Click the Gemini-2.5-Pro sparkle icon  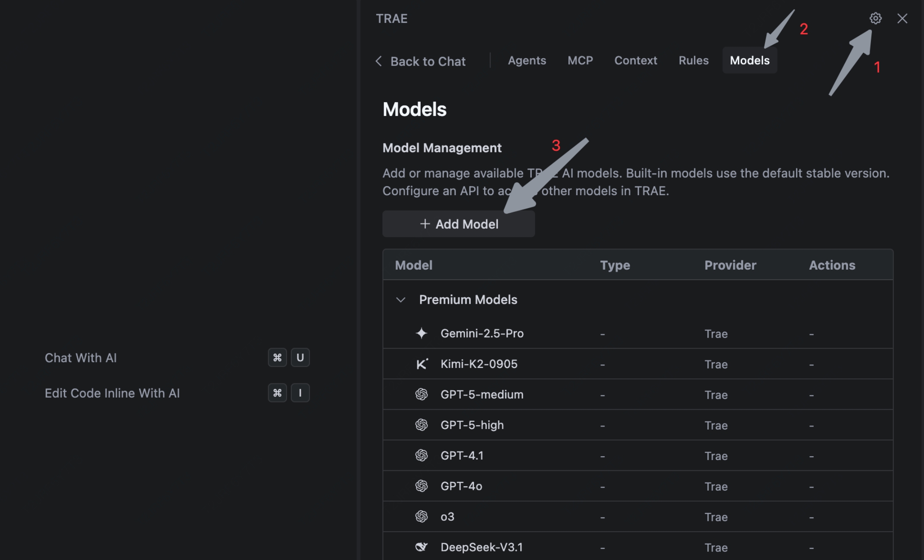[x=421, y=333]
